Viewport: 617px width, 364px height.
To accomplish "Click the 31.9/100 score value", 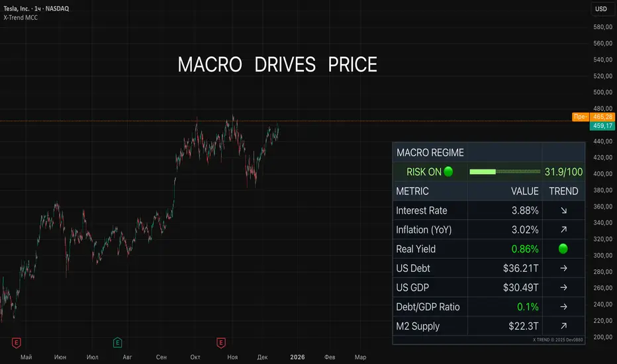I will click(563, 172).
